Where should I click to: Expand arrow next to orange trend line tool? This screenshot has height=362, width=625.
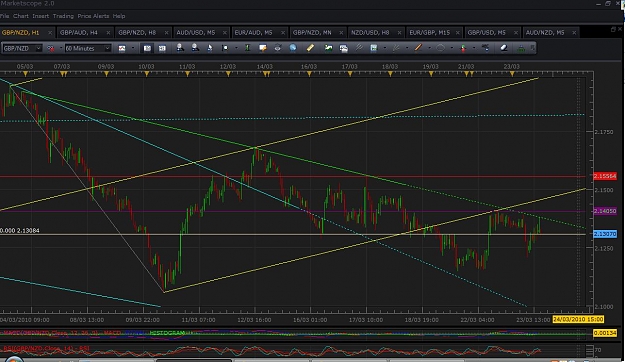click(429, 48)
